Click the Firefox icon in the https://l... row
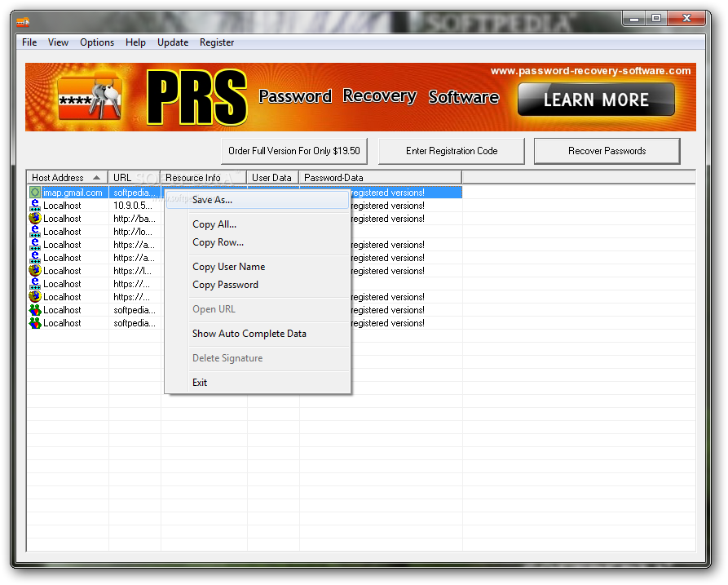The image size is (728, 585). click(x=35, y=270)
